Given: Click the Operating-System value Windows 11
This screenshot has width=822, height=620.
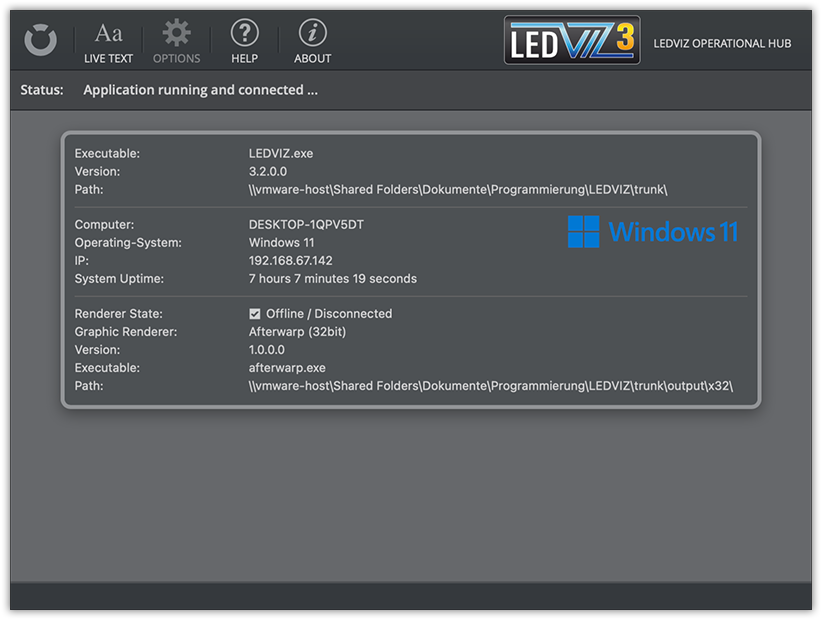Looking at the screenshot, I should pyautogui.click(x=282, y=243).
